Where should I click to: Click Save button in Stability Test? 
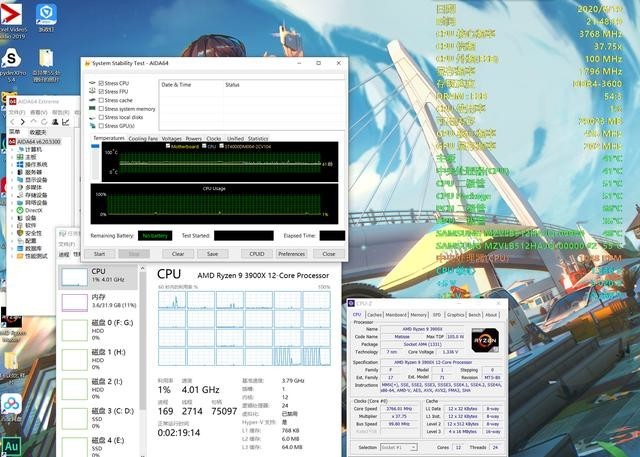213,254
